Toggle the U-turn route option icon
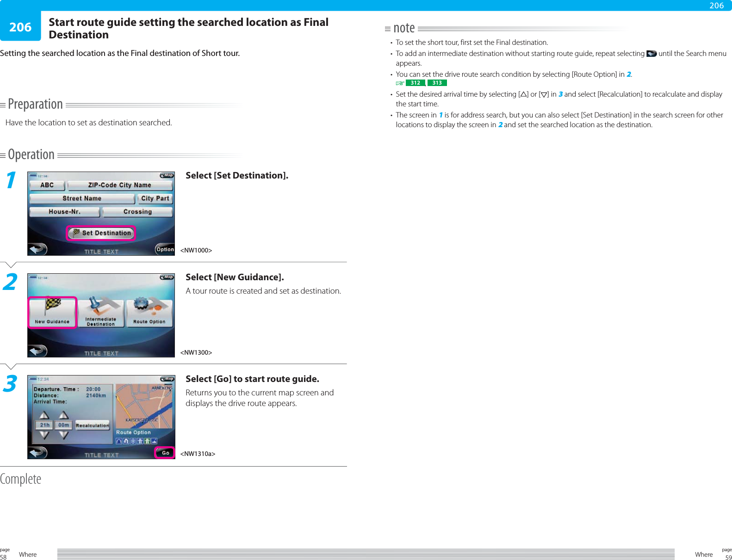 pyautogui.click(x=126, y=441)
